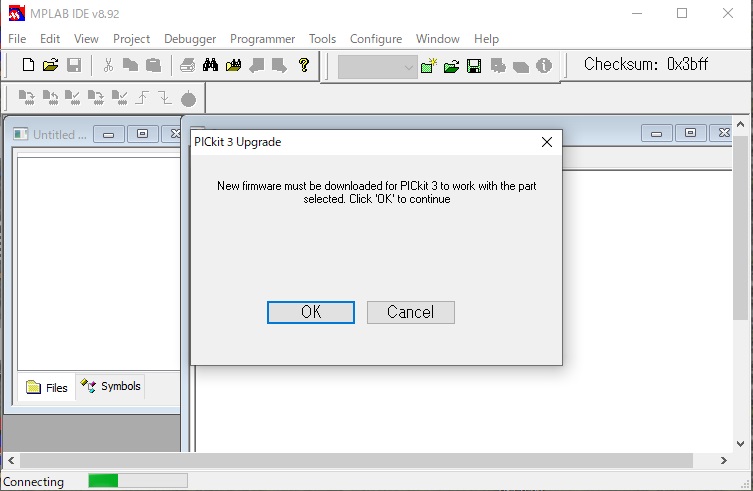Close the PICkit 3 Upgrade dialog
This screenshot has height=491, width=753.
pos(547,142)
